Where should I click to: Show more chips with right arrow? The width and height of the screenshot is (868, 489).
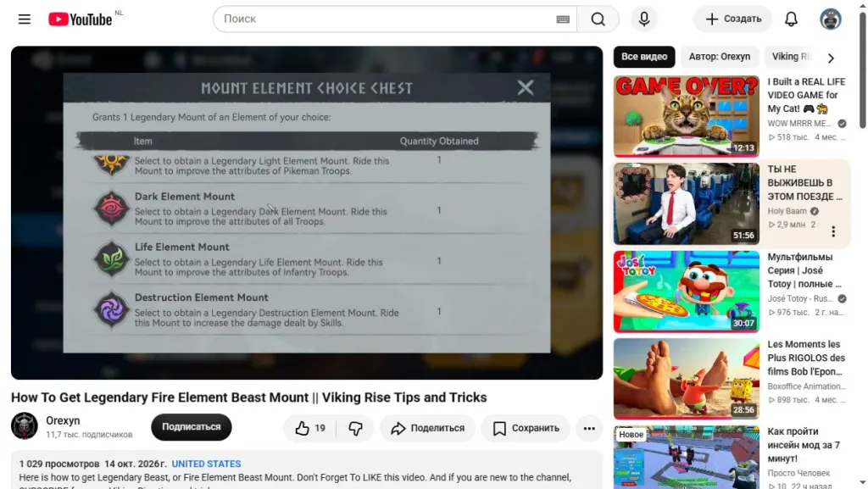(831, 58)
